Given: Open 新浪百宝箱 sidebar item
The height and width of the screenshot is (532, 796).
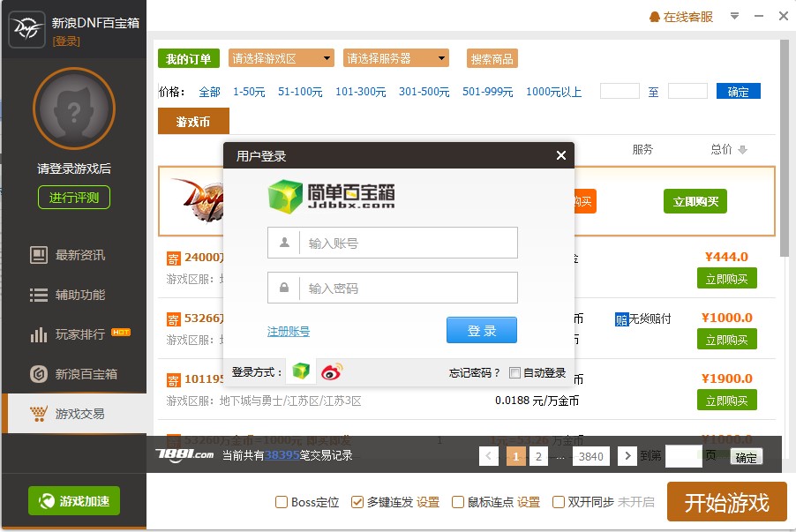Looking at the screenshot, I should (x=74, y=374).
